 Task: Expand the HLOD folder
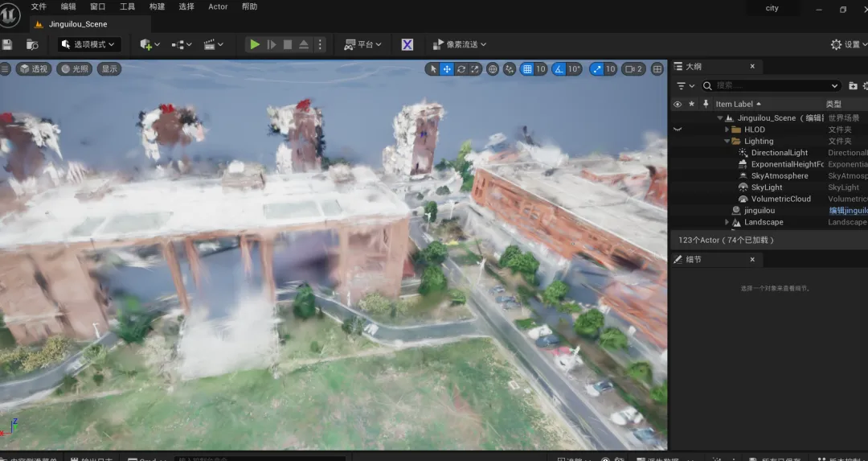tap(727, 130)
